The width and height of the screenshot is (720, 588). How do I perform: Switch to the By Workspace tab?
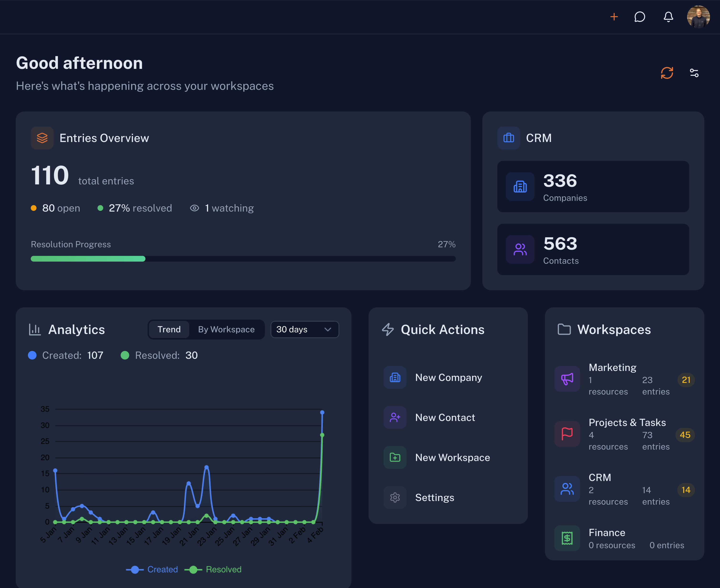226,329
